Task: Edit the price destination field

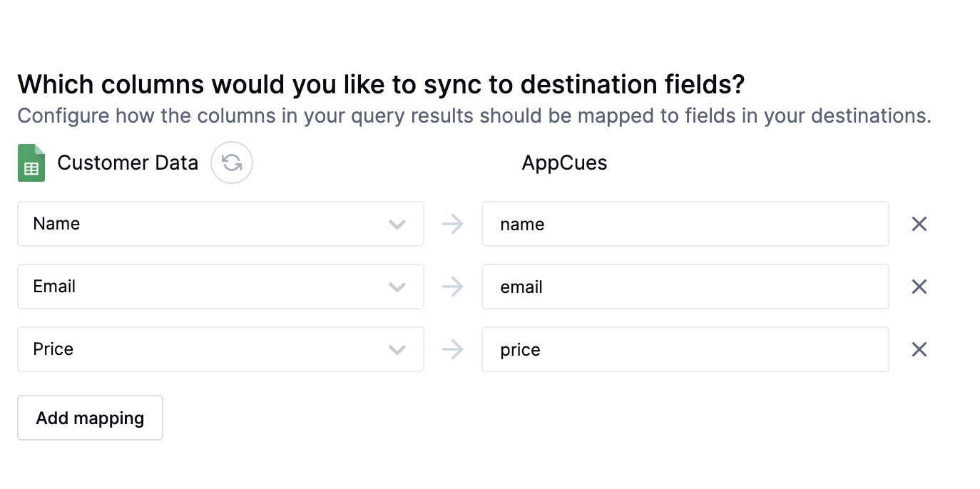Action: point(685,349)
